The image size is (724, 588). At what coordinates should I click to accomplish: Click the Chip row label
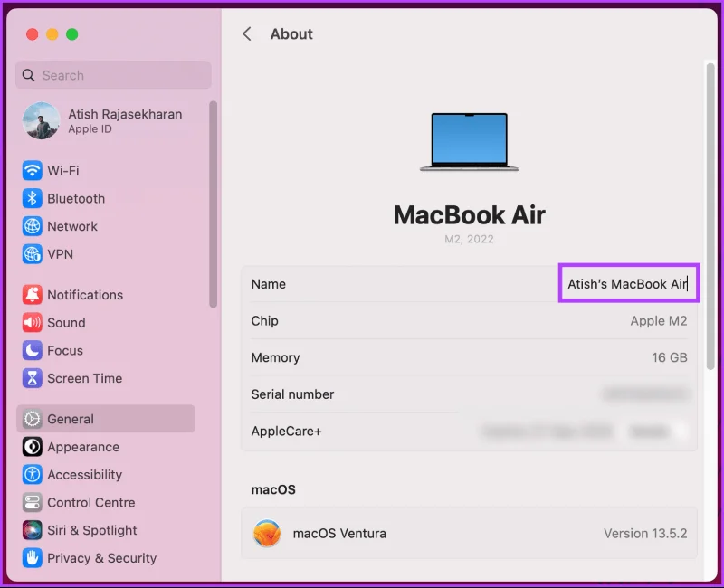[x=264, y=321]
